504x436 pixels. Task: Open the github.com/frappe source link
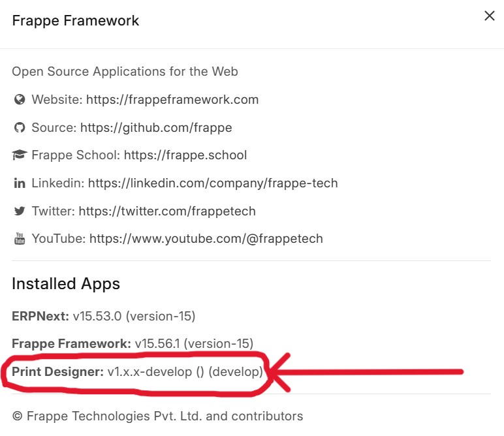coord(156,127)
